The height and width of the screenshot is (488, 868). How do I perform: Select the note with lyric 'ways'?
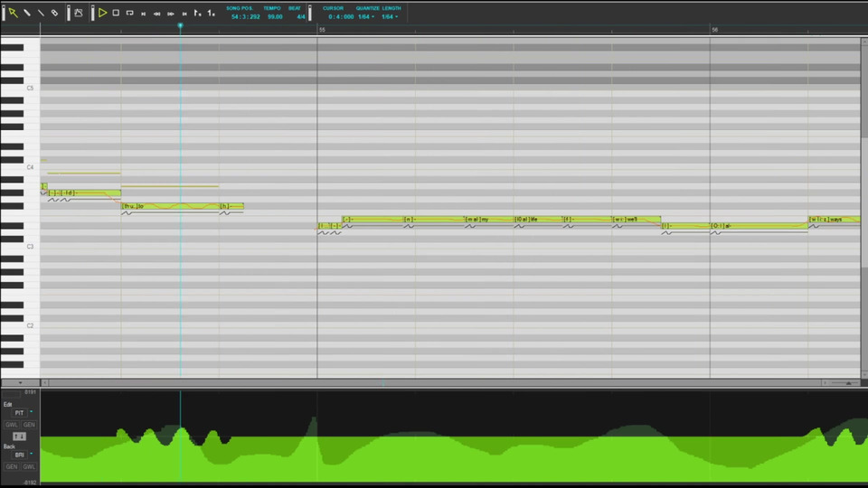tap(835, 219)
